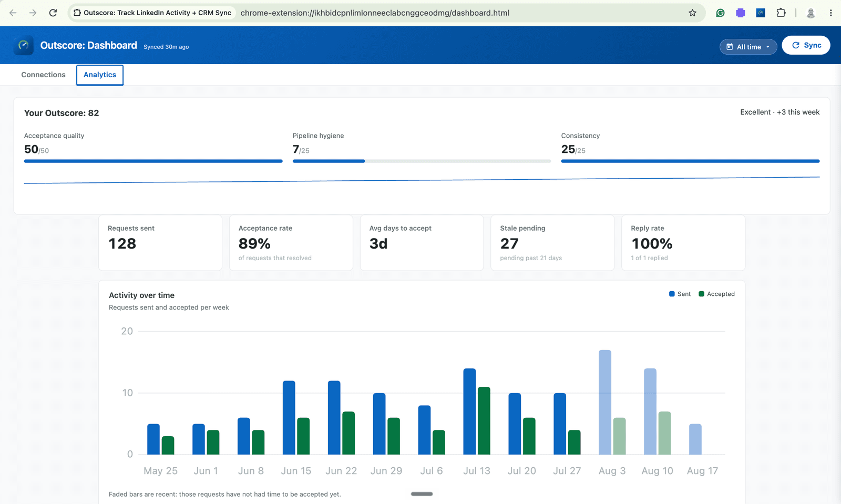
Task: Click the Acceptance rate 89% card
Action: click(x=291, y=243)
